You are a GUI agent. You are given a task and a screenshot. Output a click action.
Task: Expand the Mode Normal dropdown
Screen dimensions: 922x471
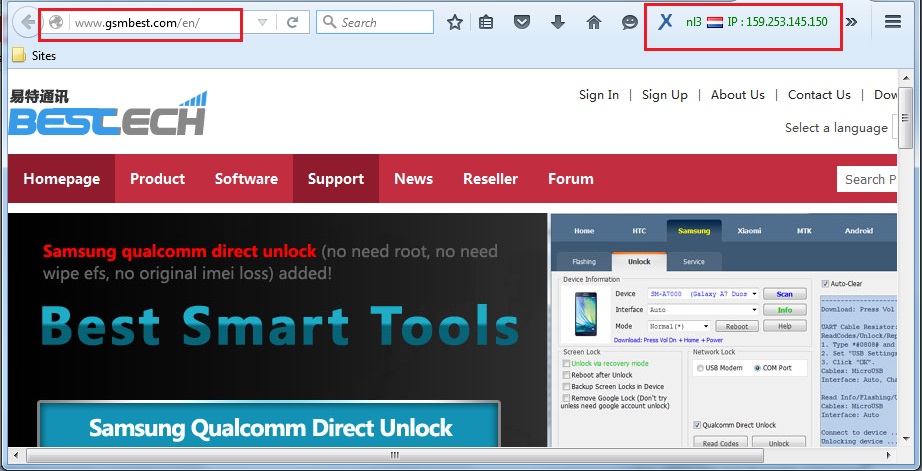706,326
